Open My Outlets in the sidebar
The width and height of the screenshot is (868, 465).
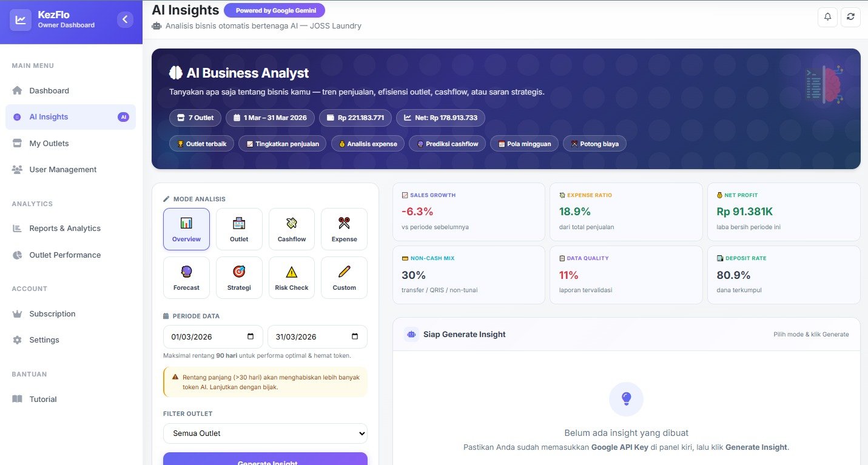pyautogui.click(x=49, y=144)
